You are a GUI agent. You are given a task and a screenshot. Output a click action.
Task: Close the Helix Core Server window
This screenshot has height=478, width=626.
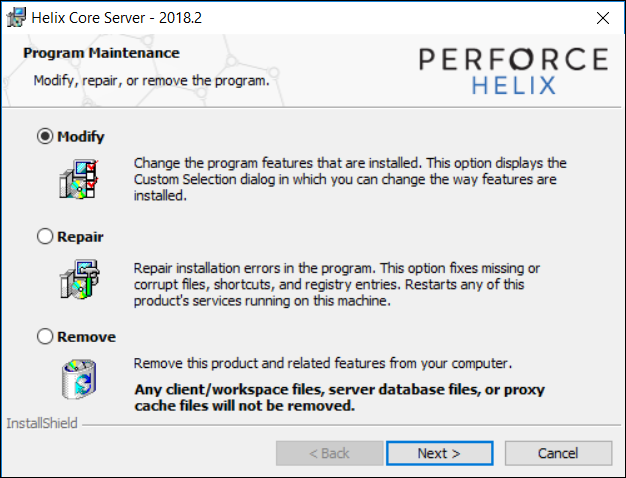[x=602, y=17]
